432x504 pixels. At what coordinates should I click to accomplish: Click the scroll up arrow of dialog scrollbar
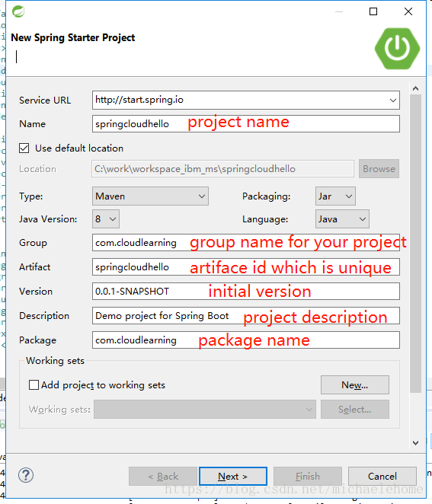point(415,88)
